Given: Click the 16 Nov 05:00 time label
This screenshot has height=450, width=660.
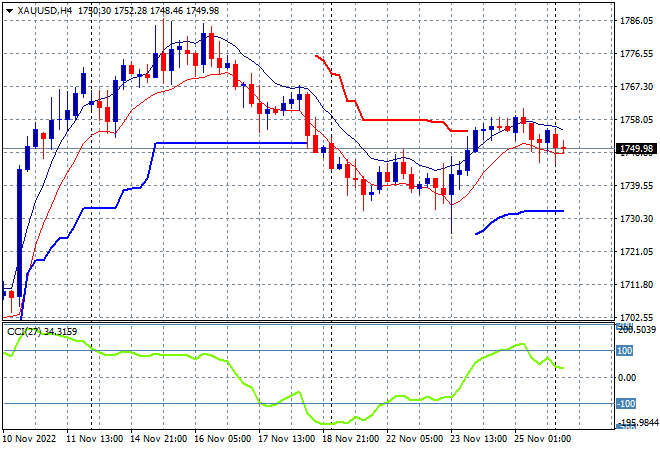Looking at the screenshot, I should pos(223,439).
